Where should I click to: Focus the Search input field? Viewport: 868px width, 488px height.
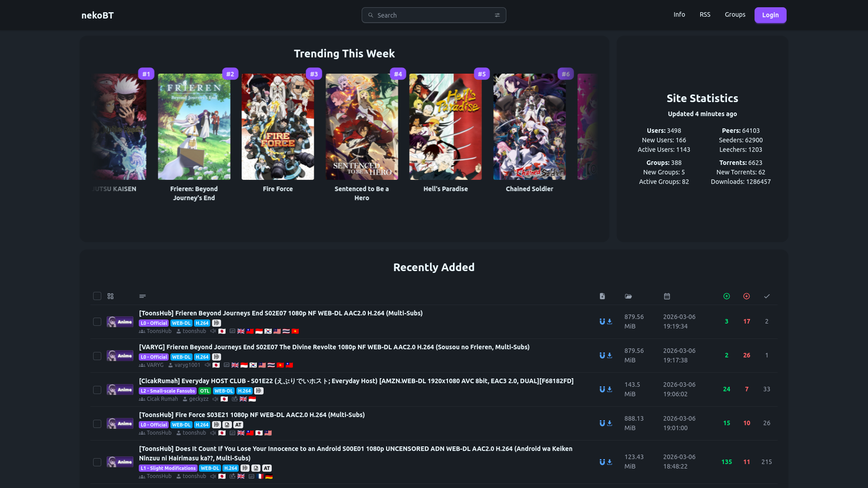point(434,15)
